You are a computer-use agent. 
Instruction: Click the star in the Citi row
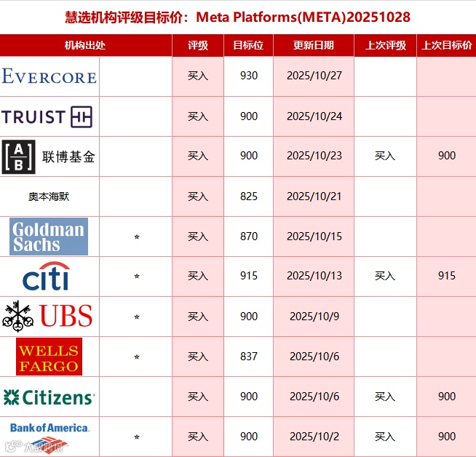(x=137, y=276)
